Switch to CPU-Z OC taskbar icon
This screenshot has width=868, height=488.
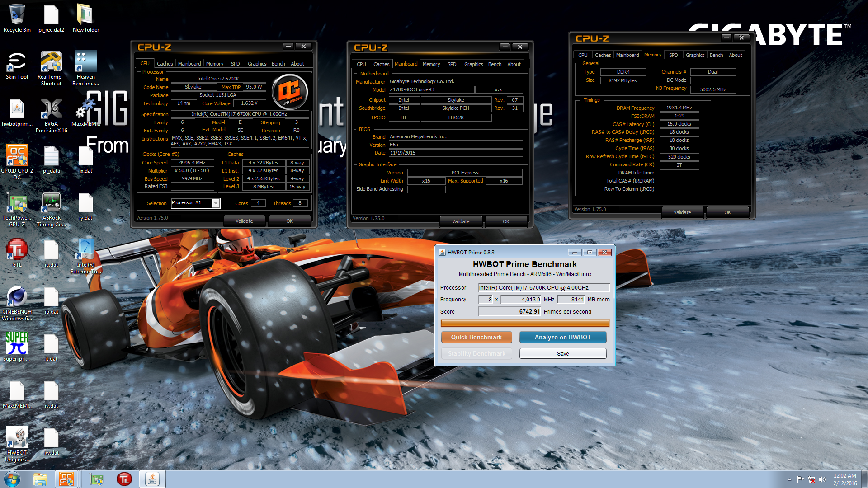coord(66,479)
